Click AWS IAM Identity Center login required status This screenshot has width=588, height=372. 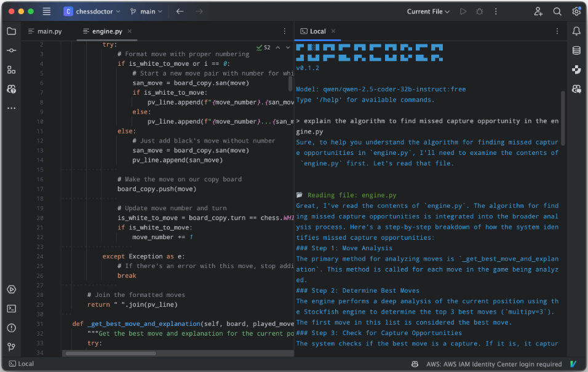pyautogui.click(x=494, y=364)
